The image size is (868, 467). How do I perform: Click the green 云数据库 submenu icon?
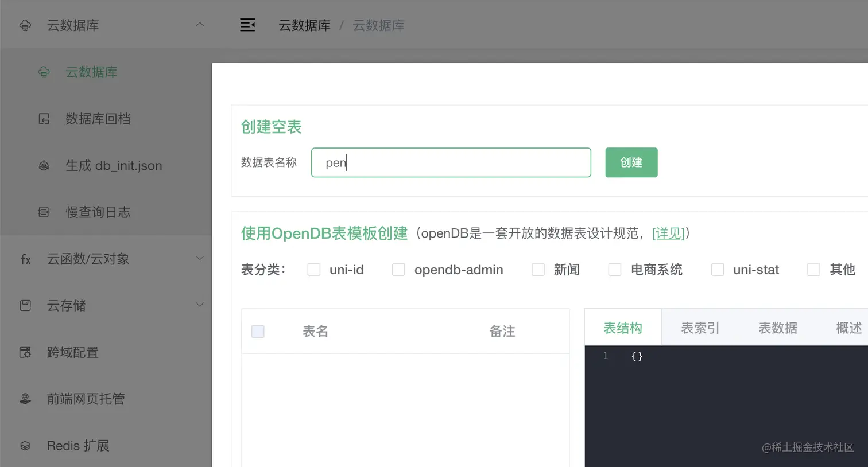[x=44, y=72]
